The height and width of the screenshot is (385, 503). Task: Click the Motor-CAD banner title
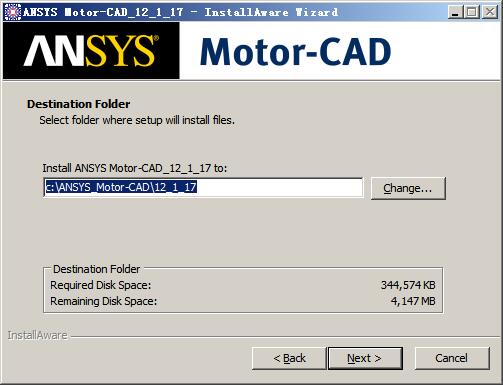pos(295,52)
